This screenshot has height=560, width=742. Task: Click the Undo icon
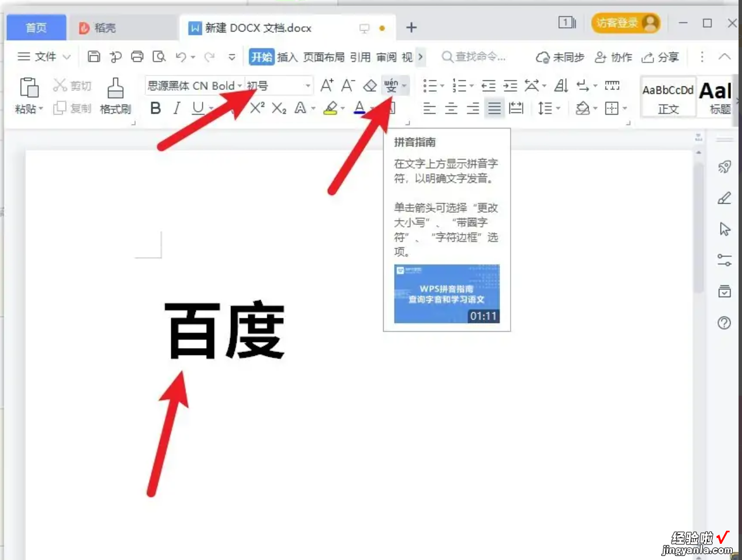click(x=181, y=57)
